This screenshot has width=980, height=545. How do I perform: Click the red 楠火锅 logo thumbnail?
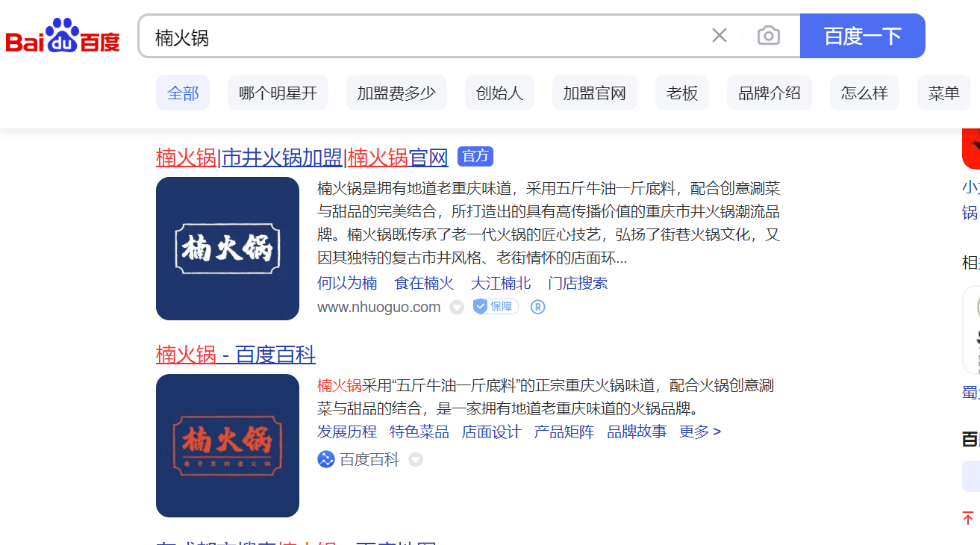tap(228, 446)
